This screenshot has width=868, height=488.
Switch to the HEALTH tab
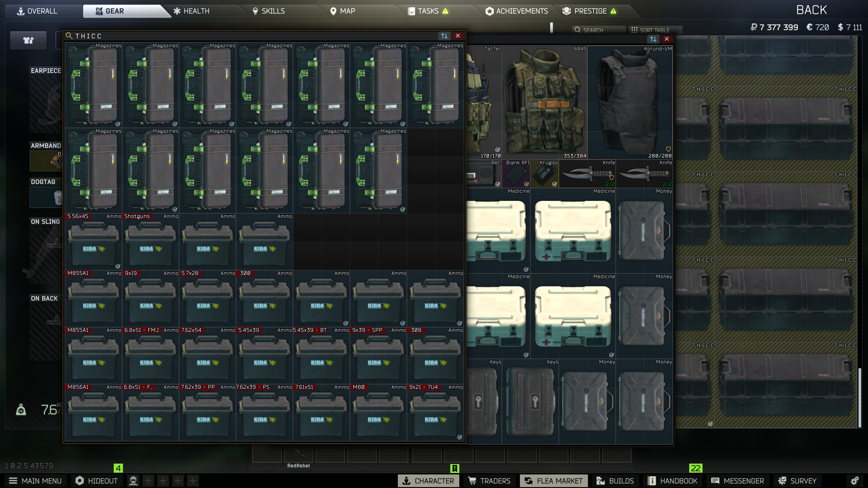(x=191, y=11)
